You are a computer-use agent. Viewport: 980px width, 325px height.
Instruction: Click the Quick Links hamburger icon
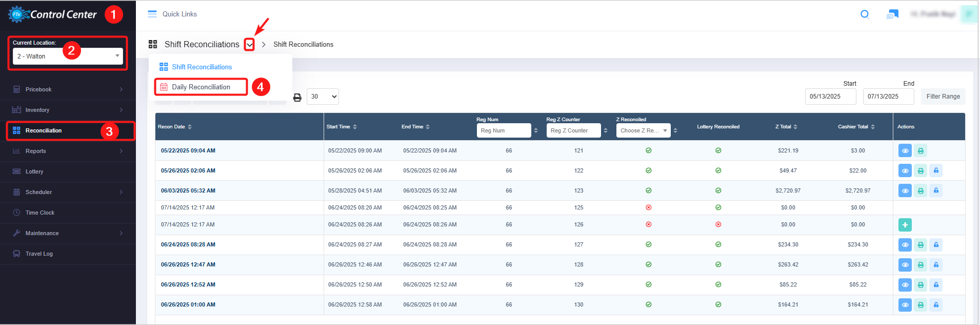pos(152,14)
